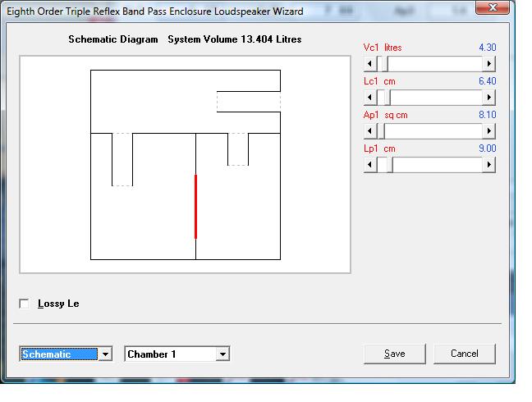Click the Lossy Le label
532x402 pixels.
[58, 304]
